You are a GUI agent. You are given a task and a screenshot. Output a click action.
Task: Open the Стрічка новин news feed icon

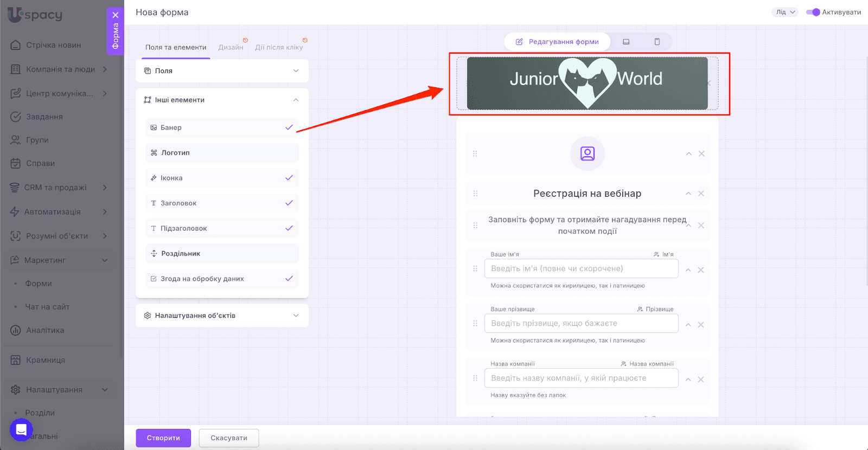(16, 45)
